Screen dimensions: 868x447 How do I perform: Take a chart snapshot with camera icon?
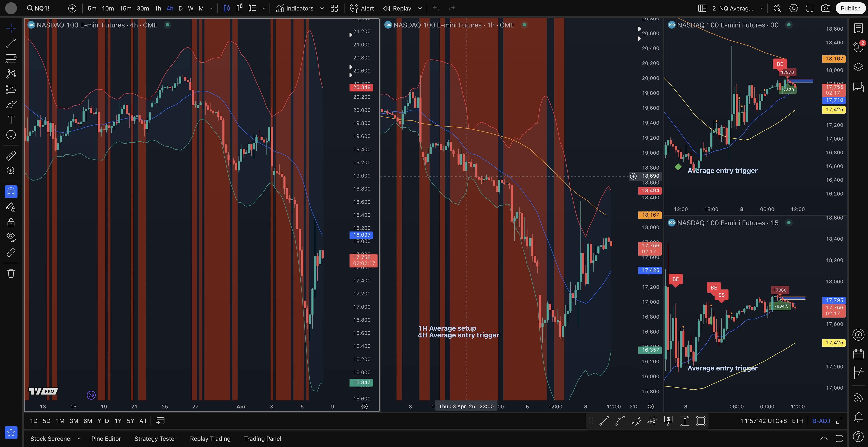pyautogui.click(x=825, y=8)
